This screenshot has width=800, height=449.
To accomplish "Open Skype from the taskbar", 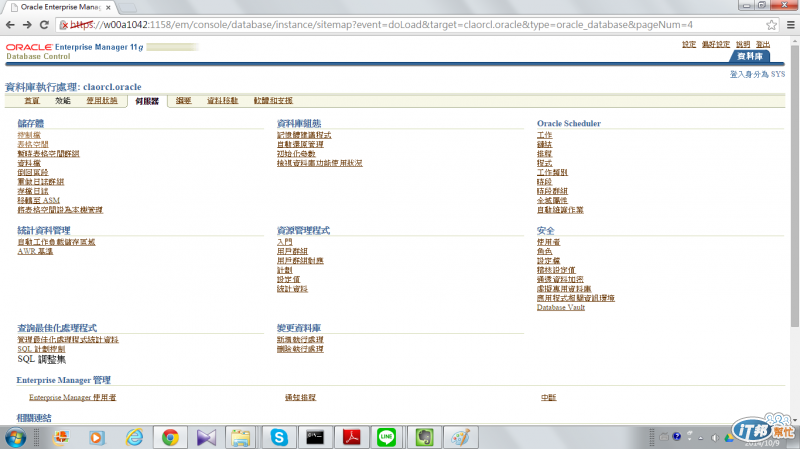I will pyautogui.click(x=279, y=438).
